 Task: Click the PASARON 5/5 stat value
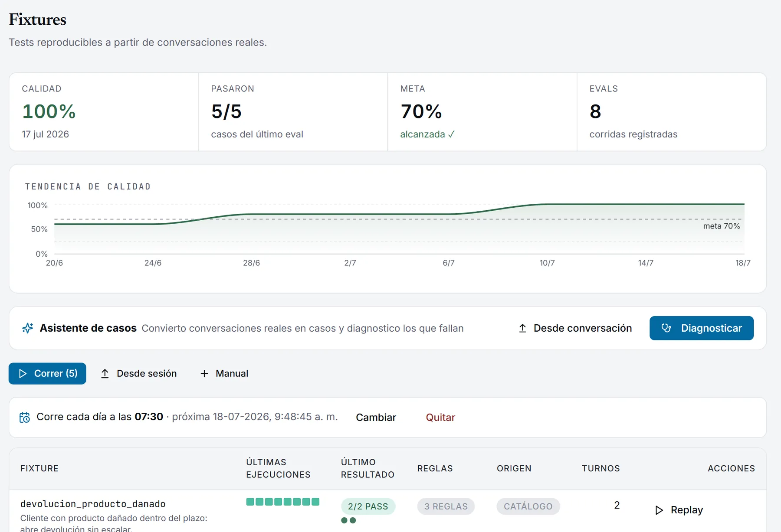226,111
